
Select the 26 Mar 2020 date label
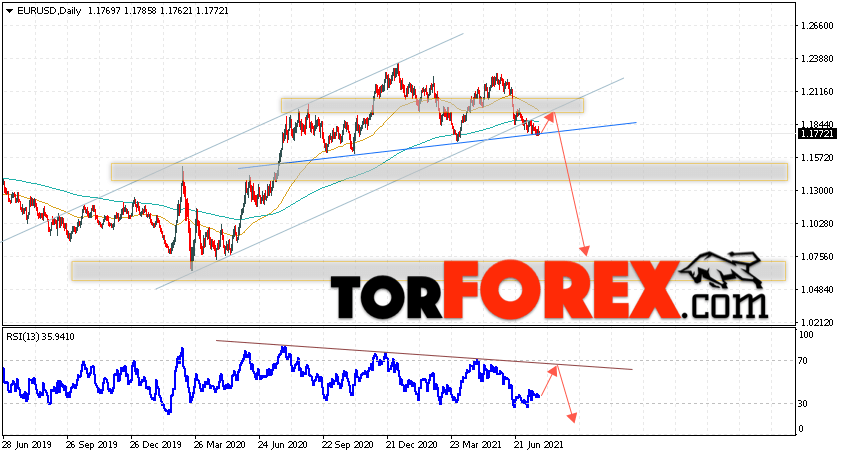pos(219,445)
